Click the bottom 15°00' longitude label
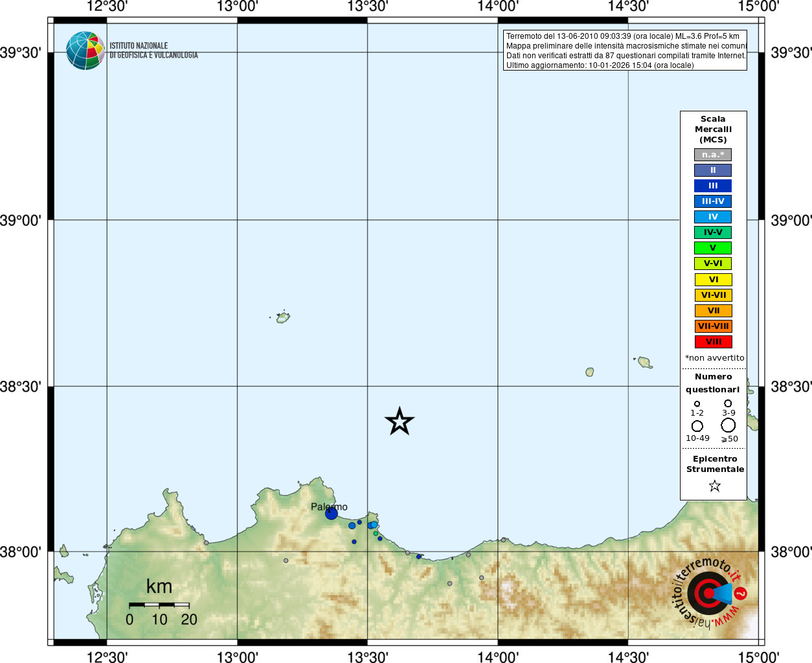 click(759, 657)
